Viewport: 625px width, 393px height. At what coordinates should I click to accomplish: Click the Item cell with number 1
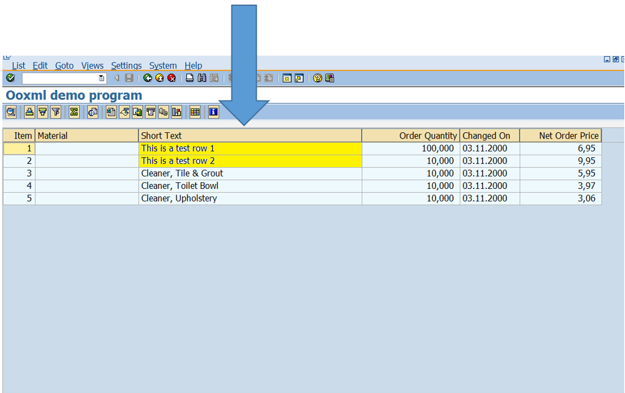(x=19, y=148)
